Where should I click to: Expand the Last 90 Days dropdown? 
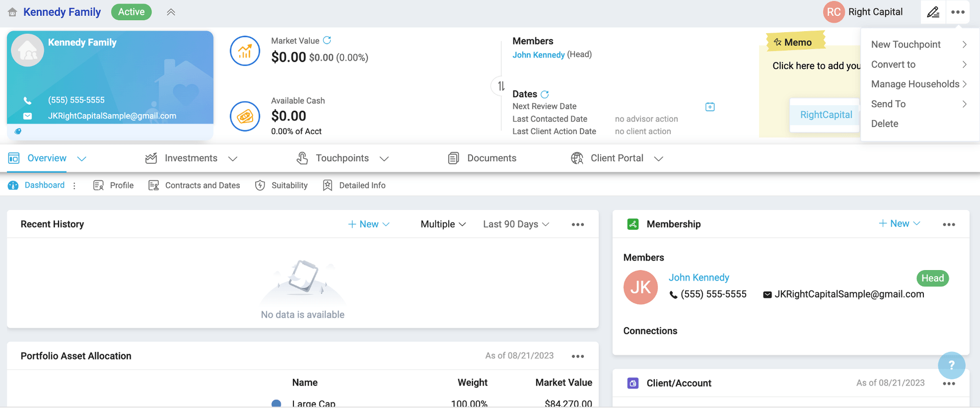516,225
